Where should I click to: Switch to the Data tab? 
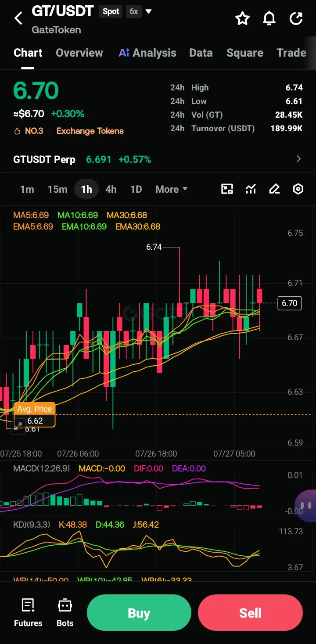[201, 53]
